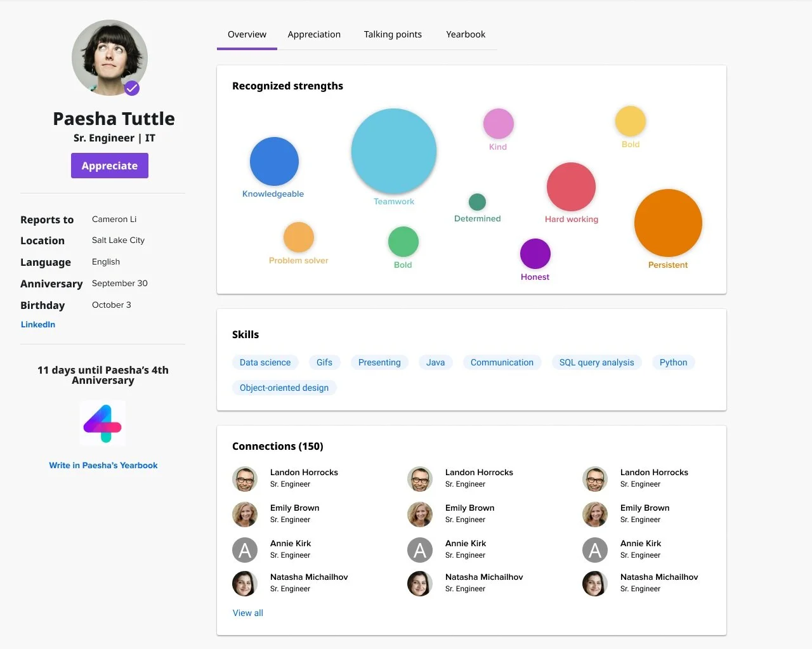Screen dimensions: 812x649
Task: Select the orange Persistent strength bubble
Action: 668,223
